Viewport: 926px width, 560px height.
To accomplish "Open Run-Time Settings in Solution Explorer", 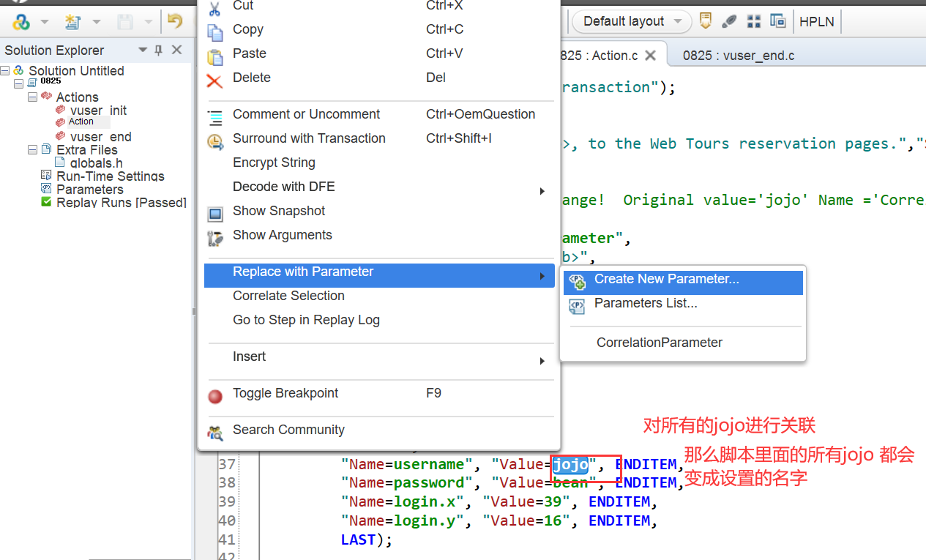I will (x=111, y=176).
